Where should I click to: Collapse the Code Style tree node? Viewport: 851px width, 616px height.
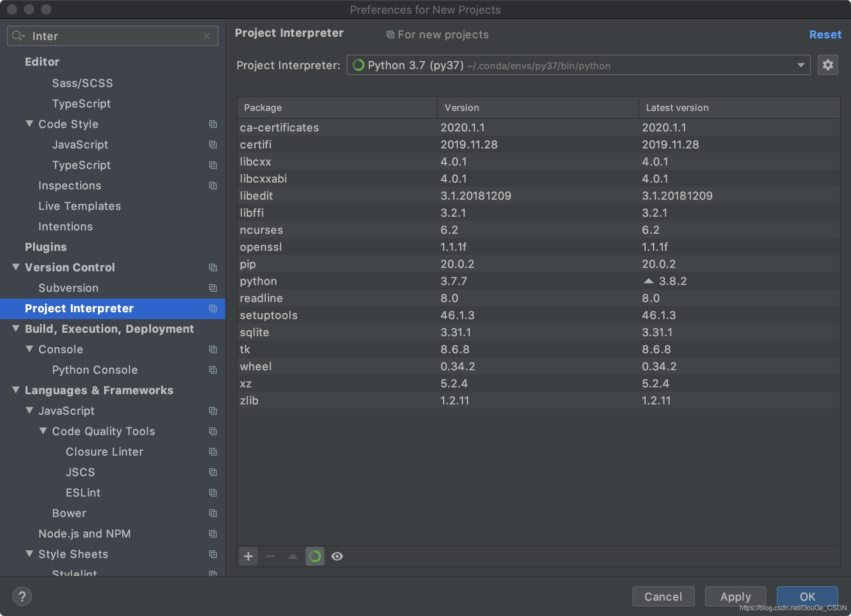[x=29, y=124]
